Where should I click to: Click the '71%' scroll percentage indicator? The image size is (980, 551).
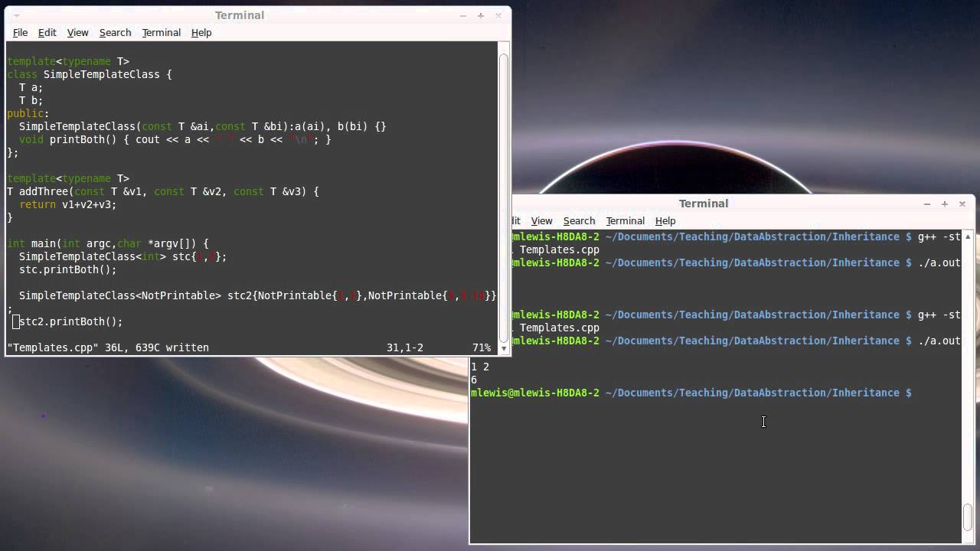click(482, 347)
